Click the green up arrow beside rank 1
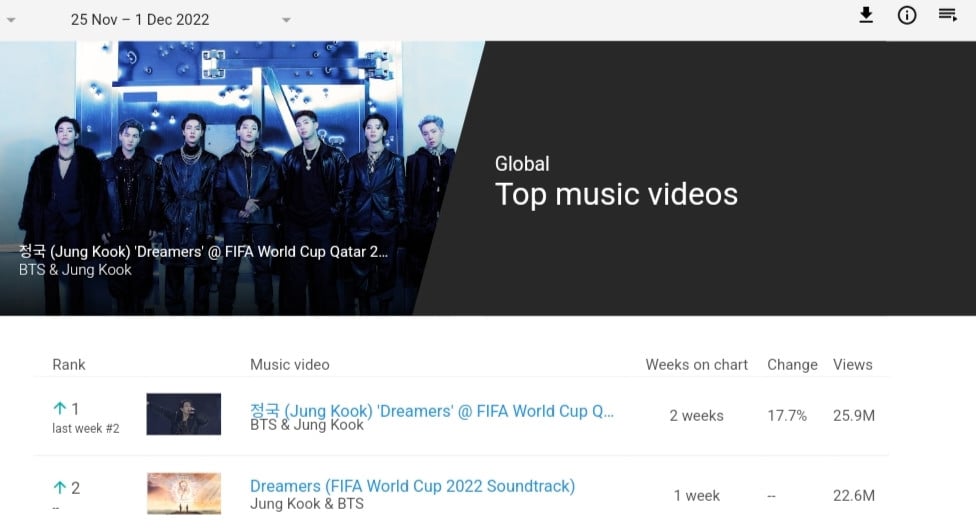The image size is (976, 528). tap(60, 408)
